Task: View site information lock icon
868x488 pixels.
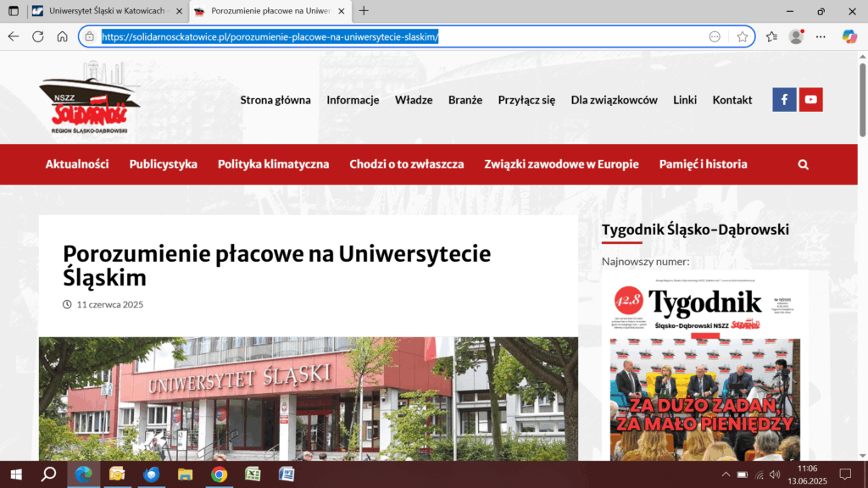Action: pos(89,36)
